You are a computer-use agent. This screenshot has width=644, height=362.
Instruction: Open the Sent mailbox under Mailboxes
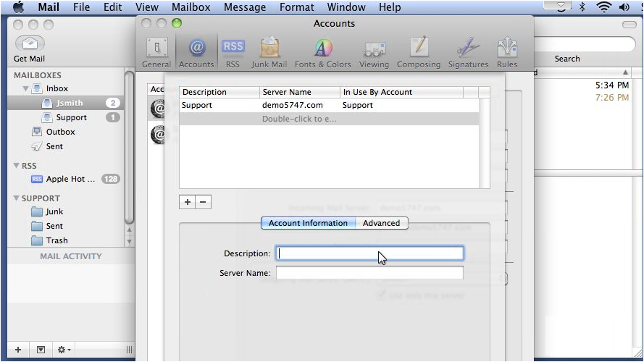coord(54,146)
